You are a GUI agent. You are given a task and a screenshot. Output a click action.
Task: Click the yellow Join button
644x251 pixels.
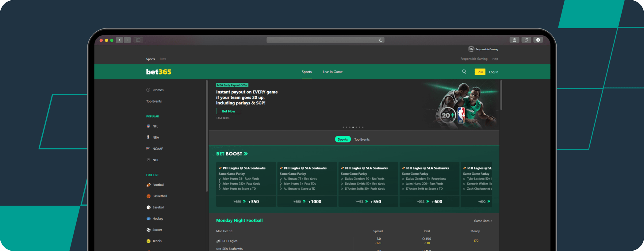(480, 72)
